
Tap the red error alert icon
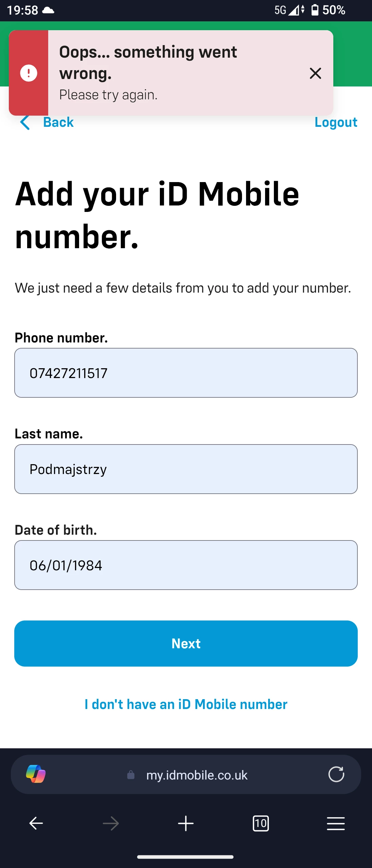[29, 73]
